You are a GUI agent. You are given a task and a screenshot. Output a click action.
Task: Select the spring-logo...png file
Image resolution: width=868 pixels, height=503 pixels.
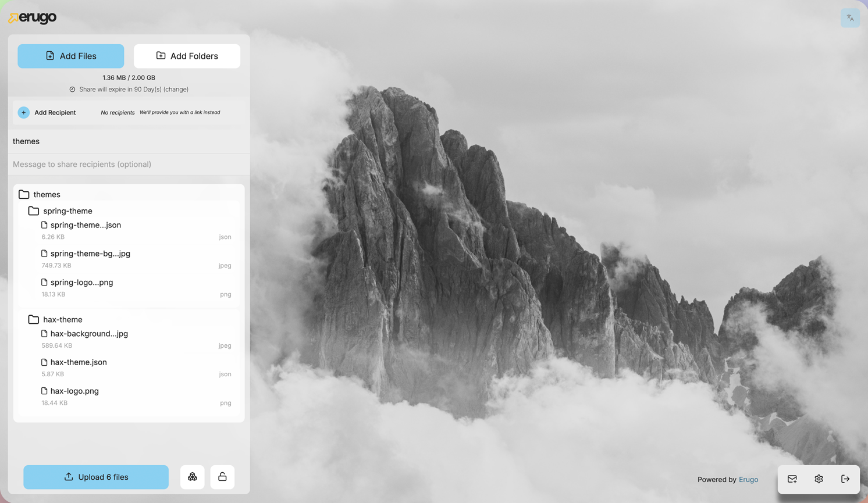81,283
